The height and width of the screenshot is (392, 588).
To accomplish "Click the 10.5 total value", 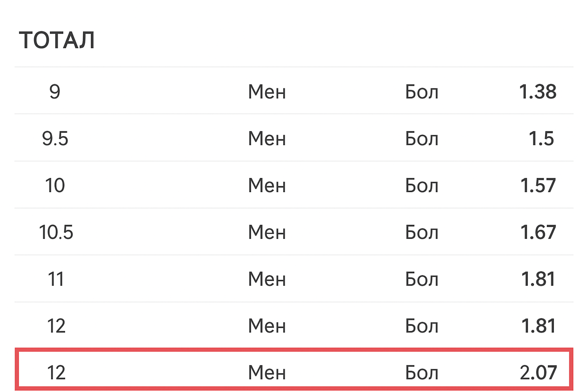I will 56,232.
